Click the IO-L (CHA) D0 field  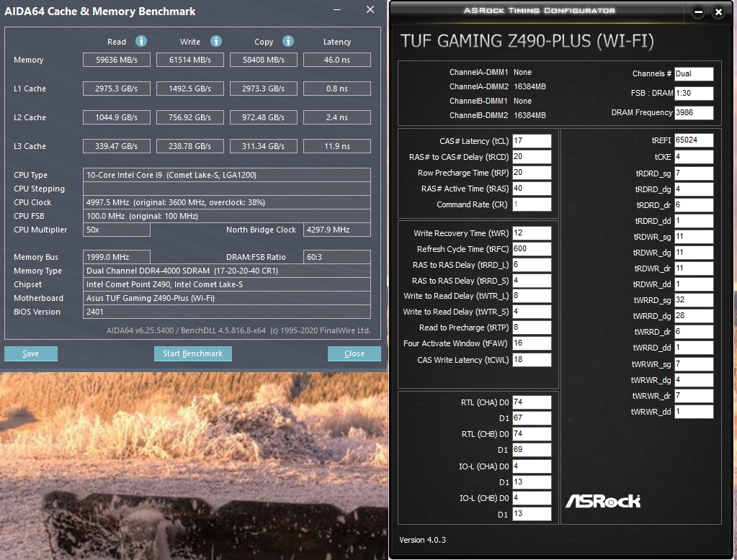click(x=532, y=466)
